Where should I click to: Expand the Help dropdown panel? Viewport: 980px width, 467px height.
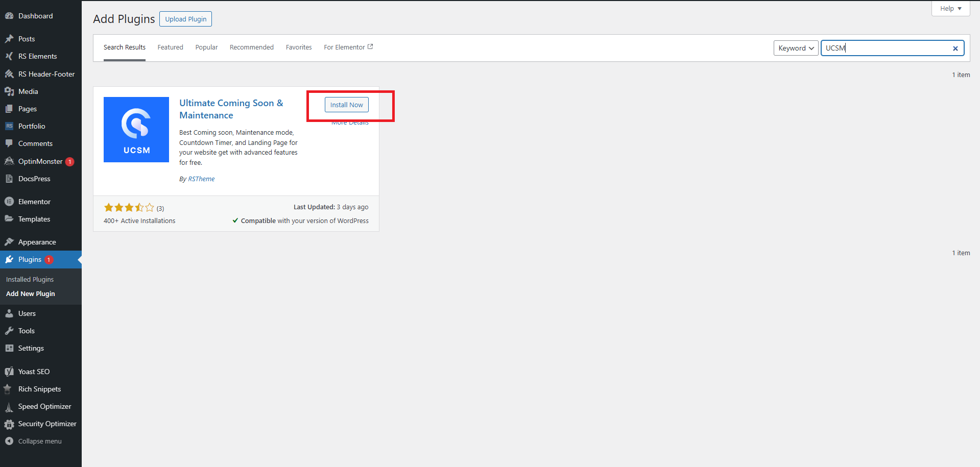950,9
